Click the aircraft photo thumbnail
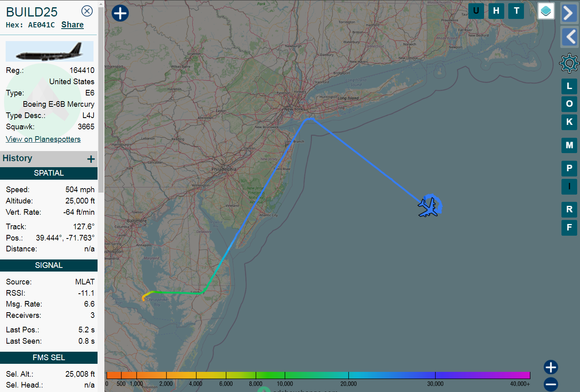The width and height of the screenshot is (580, 392). (50, 51)
